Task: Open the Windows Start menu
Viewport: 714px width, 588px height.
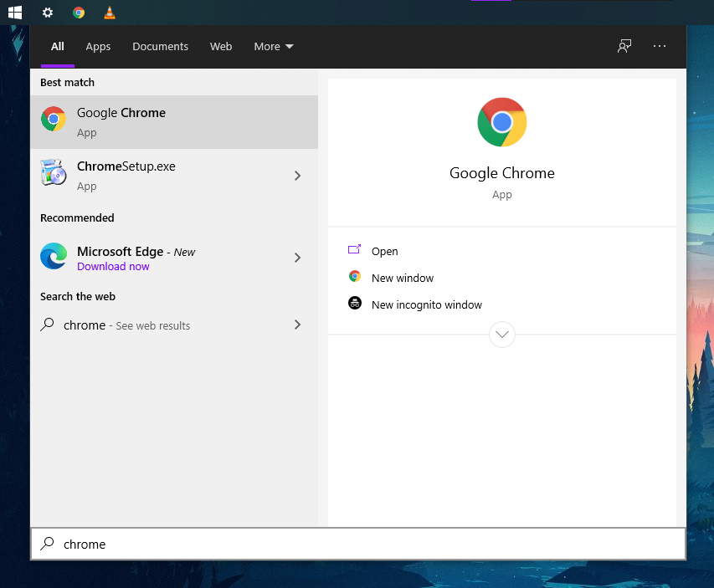Action: pos(15,13)
